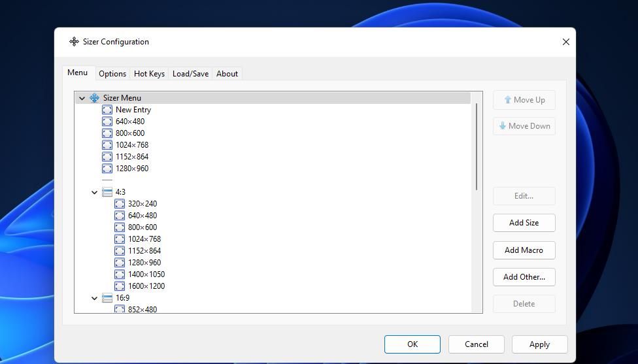
Task: Click the Add Macro button
Action: (524, 250)
